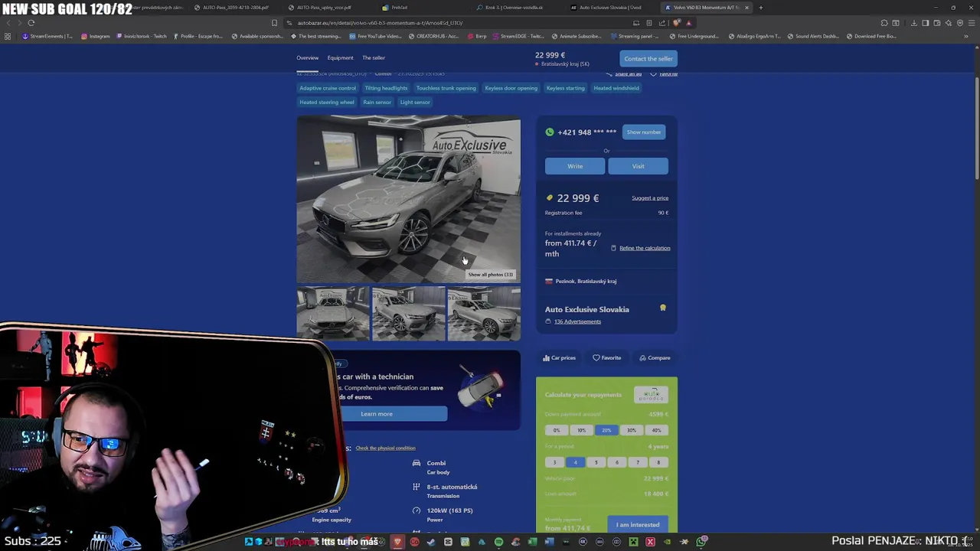Click the yellow medal icon beside seller name
The width and height of the screenshot is (980, 551).
(x=663, y=308)
